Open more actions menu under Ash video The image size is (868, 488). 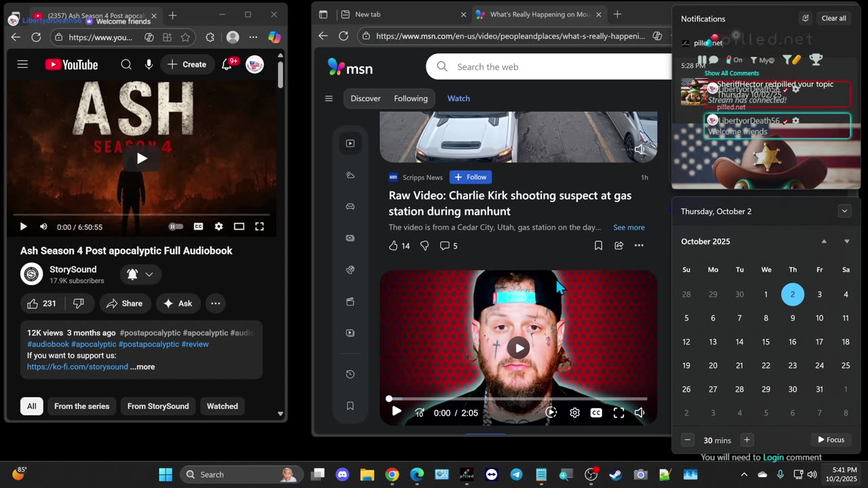216,304
